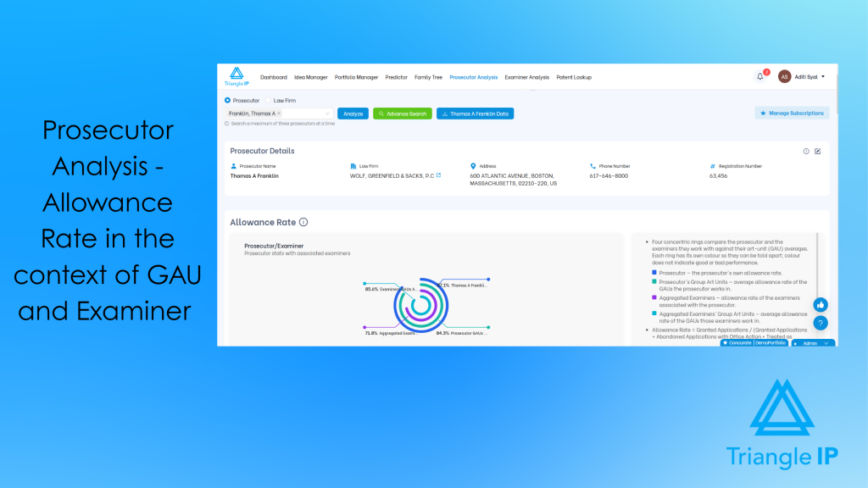Click the concentric rings allowance chart
The height and width of the screenshot is (488, 868).
(420, 305)
